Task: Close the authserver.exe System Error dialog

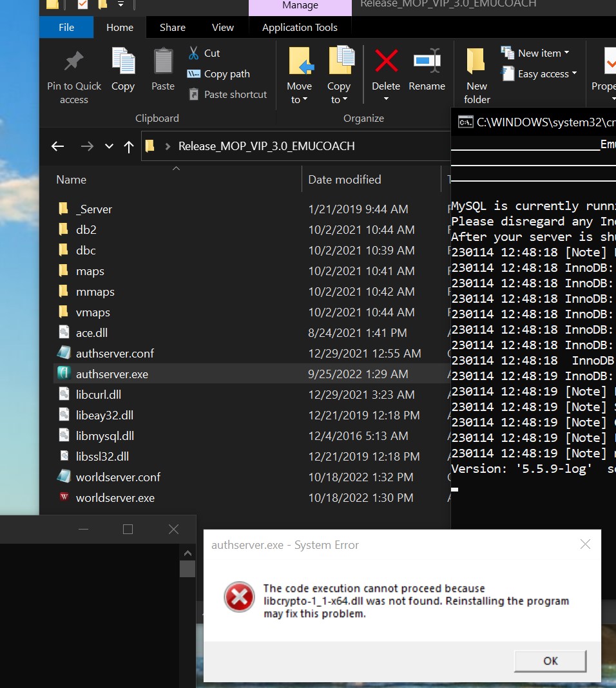Action: point(585,544)
